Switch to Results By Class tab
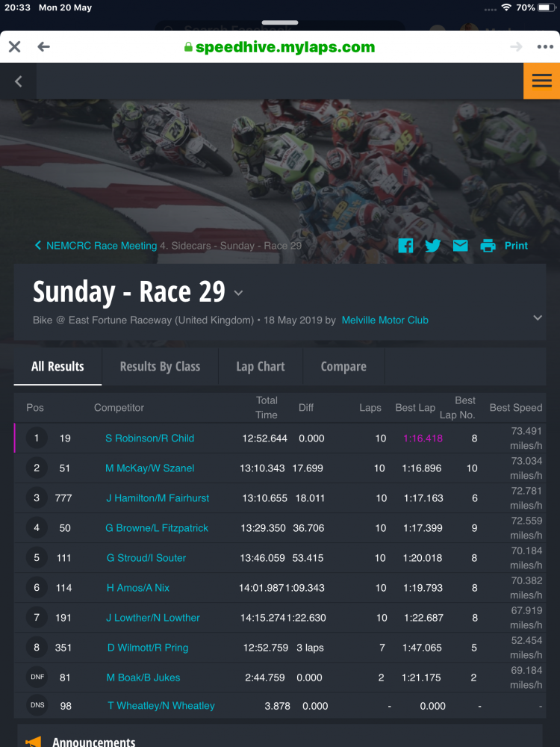Screen dimensions: 560x747 tap(160, 367)
